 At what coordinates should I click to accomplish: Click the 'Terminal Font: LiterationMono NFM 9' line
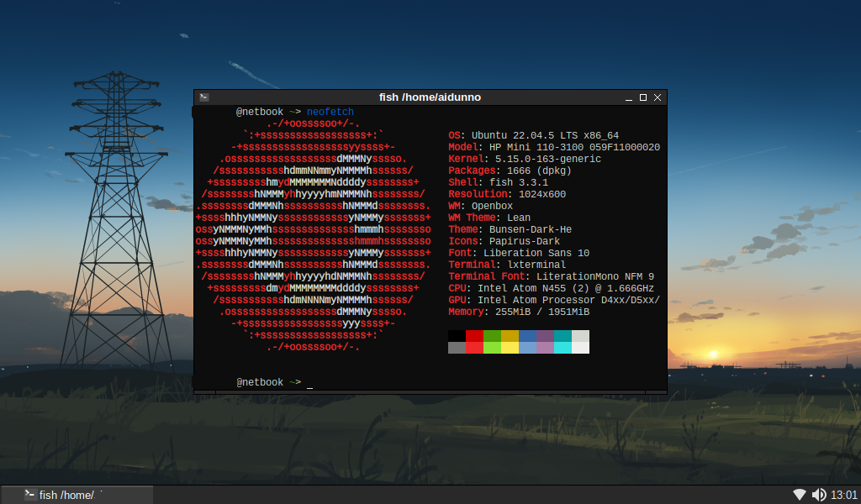coord(551,276)
